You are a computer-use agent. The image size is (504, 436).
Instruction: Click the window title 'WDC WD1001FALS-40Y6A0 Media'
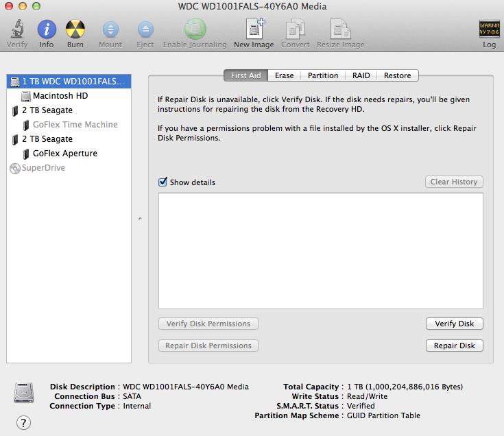click(x=252, y=6)
